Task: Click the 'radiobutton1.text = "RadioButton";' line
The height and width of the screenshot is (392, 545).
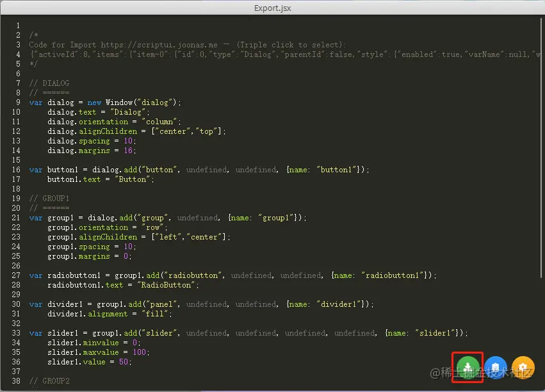Action: point(123,285)
